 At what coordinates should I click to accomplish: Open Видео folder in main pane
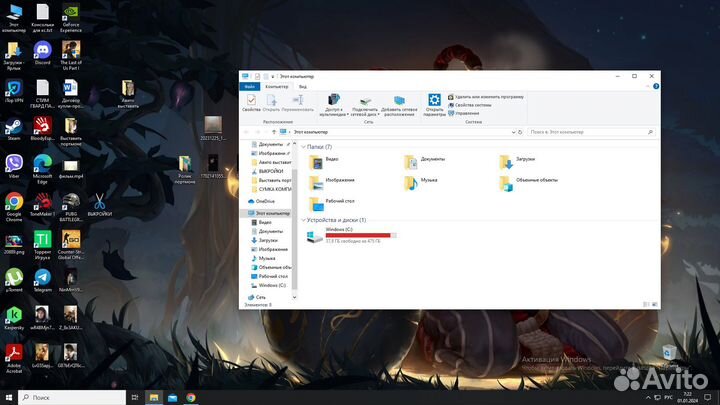tap(324, 162)
